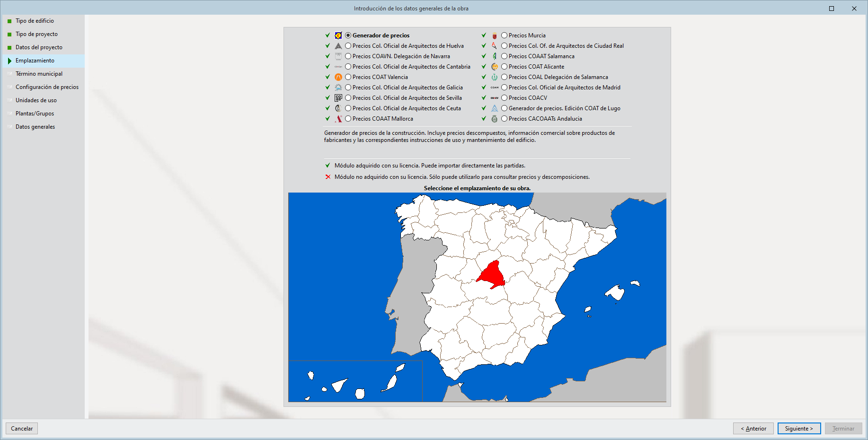Select the Precios COACV radio button

505,98
